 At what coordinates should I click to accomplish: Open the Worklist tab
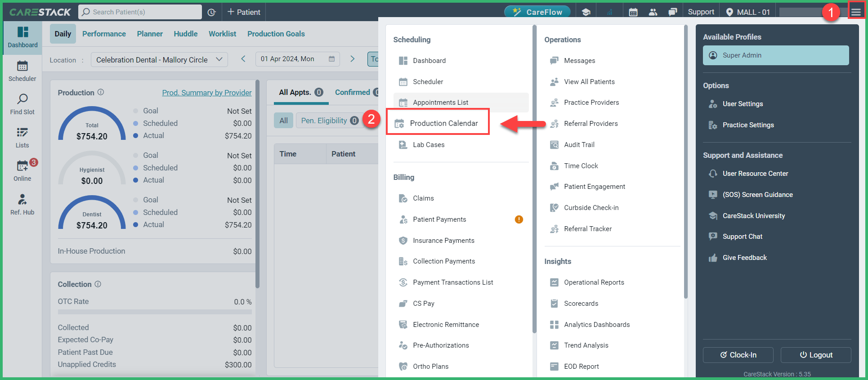(222, 34)
